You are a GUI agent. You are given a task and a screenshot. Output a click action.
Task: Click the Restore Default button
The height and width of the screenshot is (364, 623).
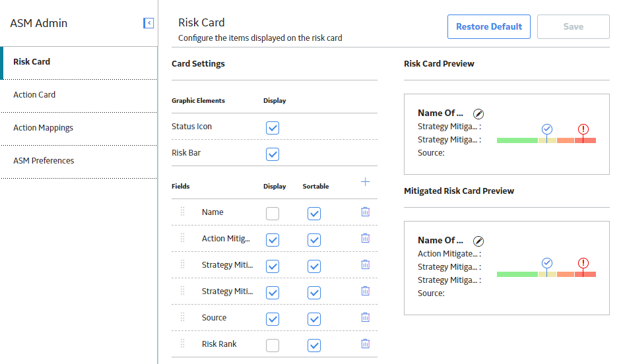(489, 26)
